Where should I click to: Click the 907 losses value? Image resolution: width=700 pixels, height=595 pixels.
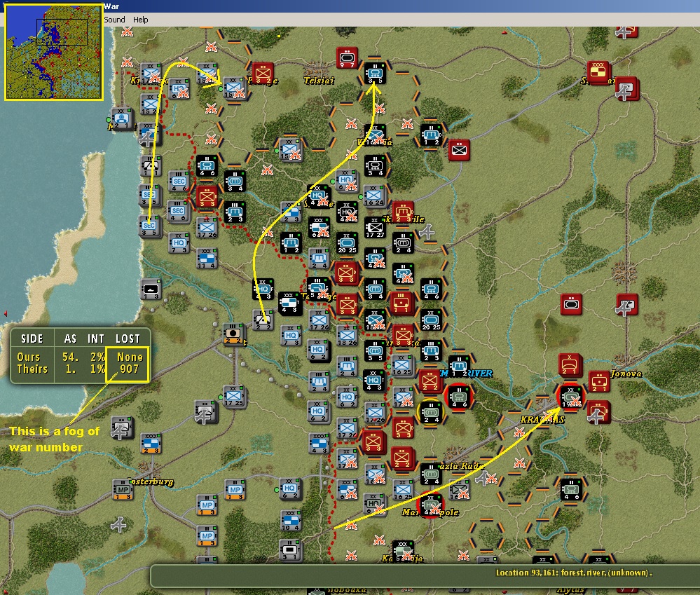pos(129,369)
